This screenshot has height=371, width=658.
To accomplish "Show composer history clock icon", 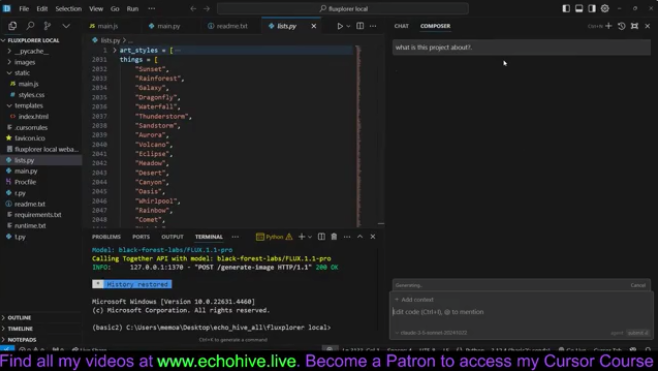I will click(621, 26).
